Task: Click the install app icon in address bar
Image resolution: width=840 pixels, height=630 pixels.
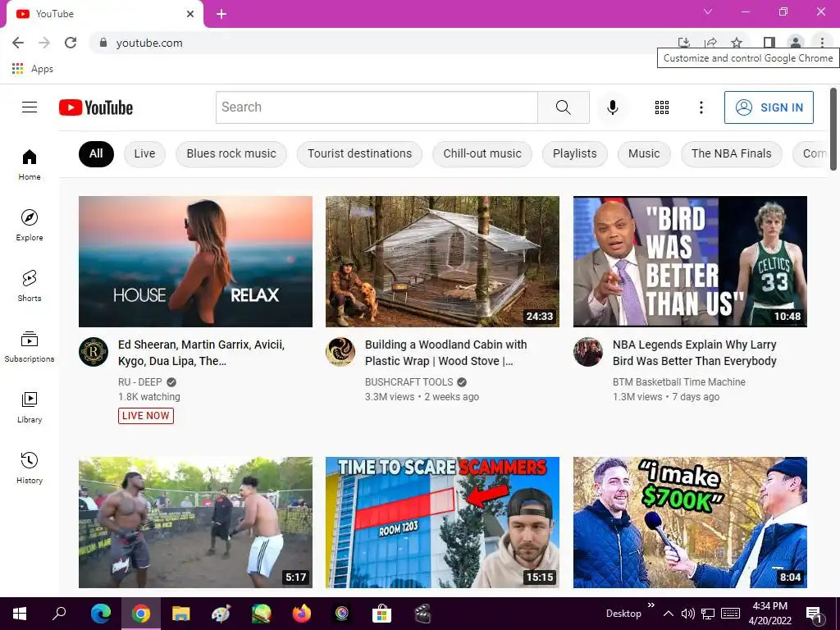Action: point(683,43)
